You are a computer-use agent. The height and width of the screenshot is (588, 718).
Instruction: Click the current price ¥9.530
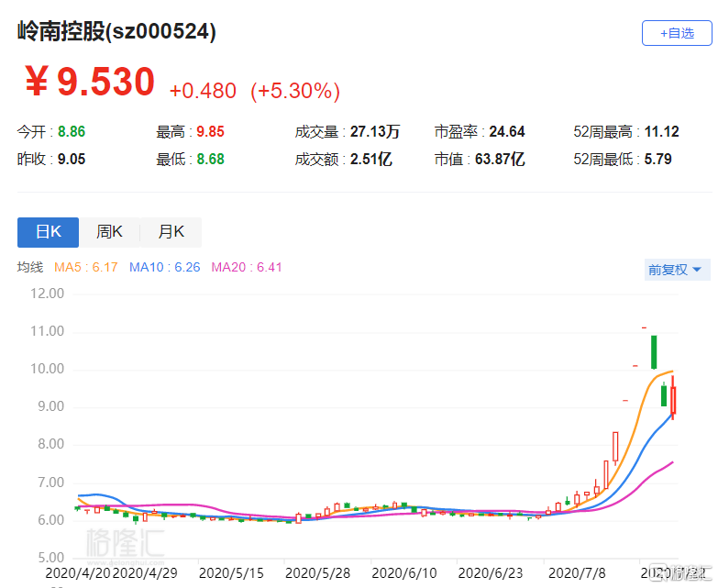click(x=90, y=82)
